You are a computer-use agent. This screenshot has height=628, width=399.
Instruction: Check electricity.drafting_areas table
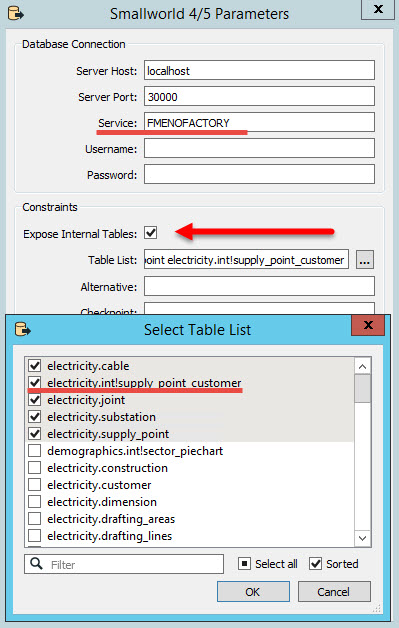[35, 519]
